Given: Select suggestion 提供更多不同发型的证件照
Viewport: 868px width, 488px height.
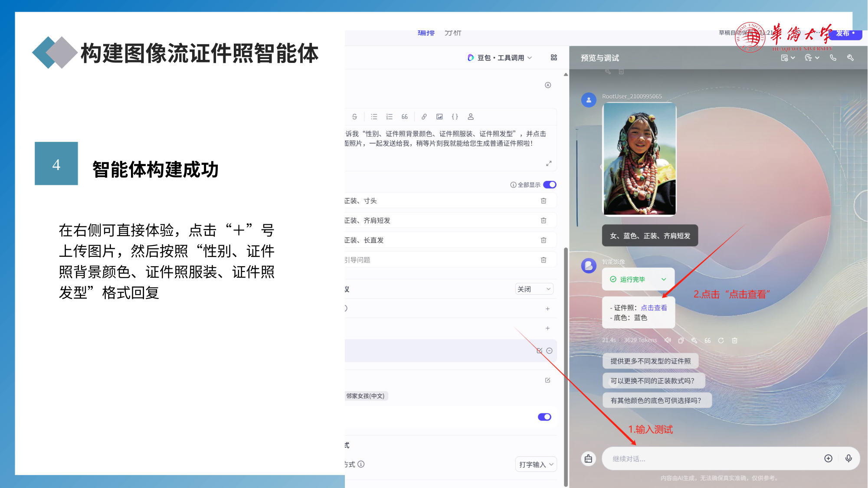Looking at the screenshot, I should 650,361.
